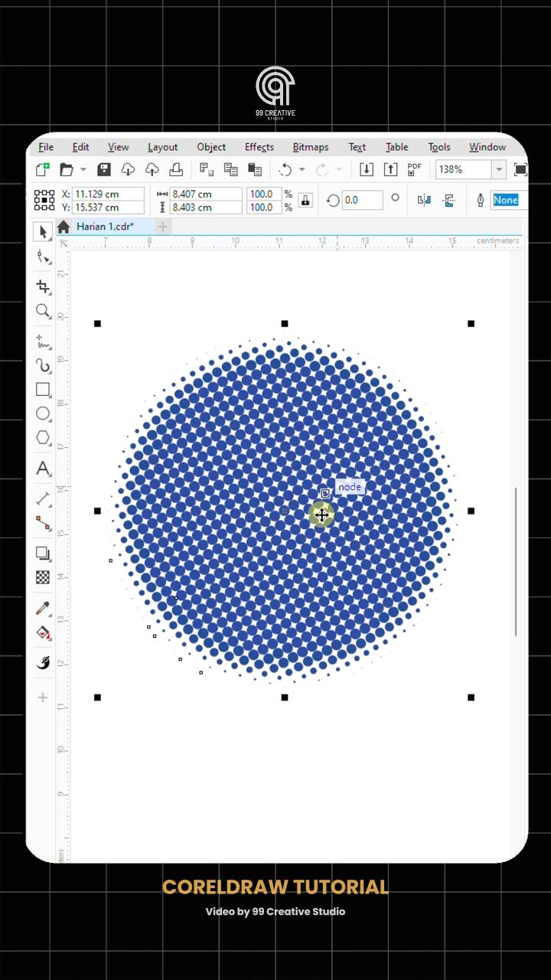Open the Edit menu
Image resolution: width=551 pixels, height=980 pixels.
pos(81,147)
